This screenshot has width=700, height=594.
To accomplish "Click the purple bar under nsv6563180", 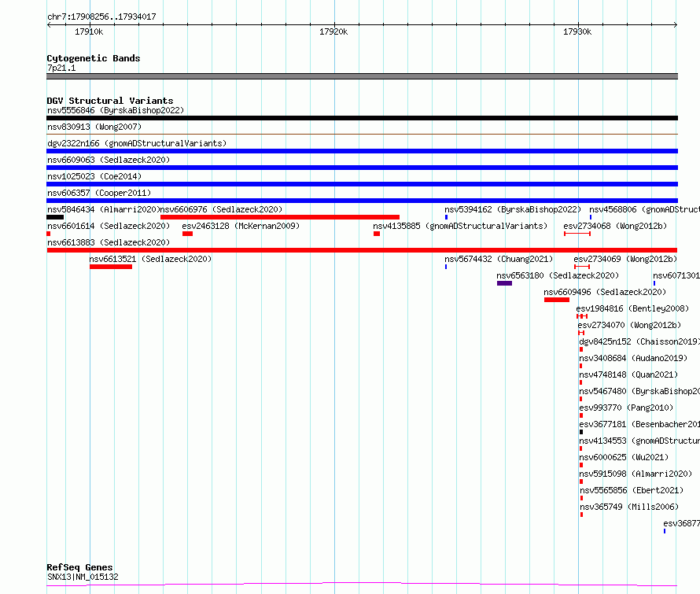I will 504,283.
